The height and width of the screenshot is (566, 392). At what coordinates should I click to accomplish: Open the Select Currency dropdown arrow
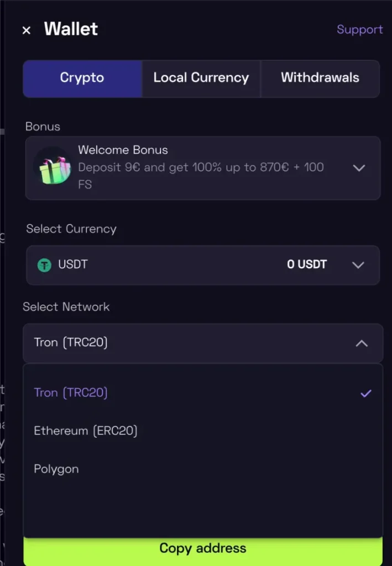(358, 265)
